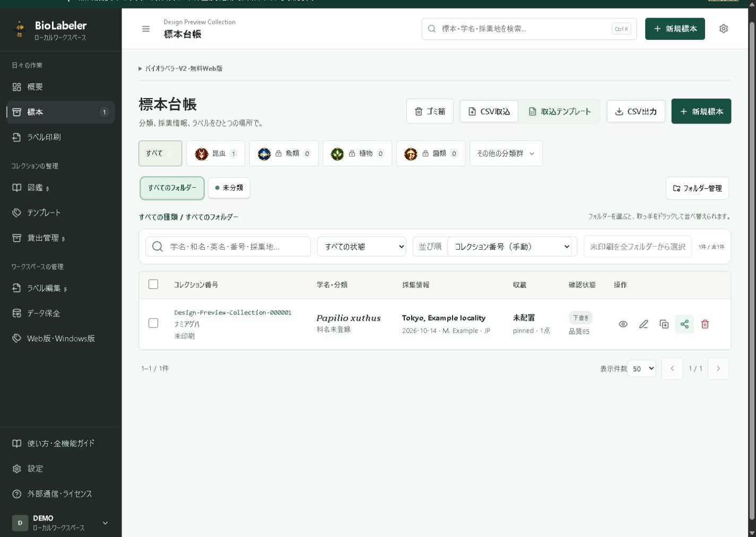756x537 pixels.
Task: Open 使い方・全機能ガイド in the sidebar
Action: click(60, 443)
